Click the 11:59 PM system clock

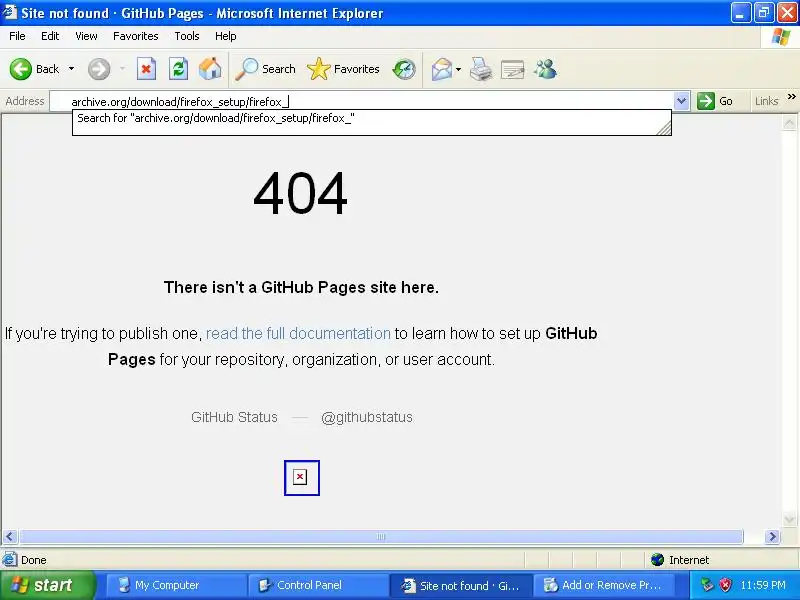coord(763,585)
